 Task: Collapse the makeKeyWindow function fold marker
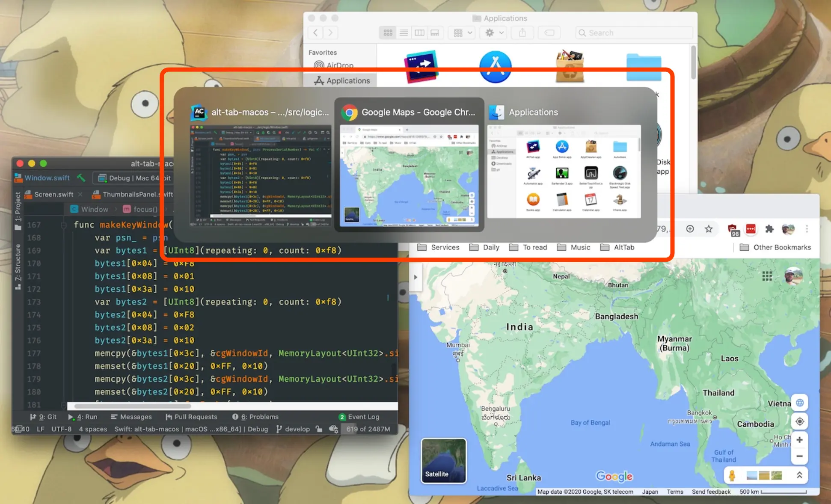click(x=64, y=225)
